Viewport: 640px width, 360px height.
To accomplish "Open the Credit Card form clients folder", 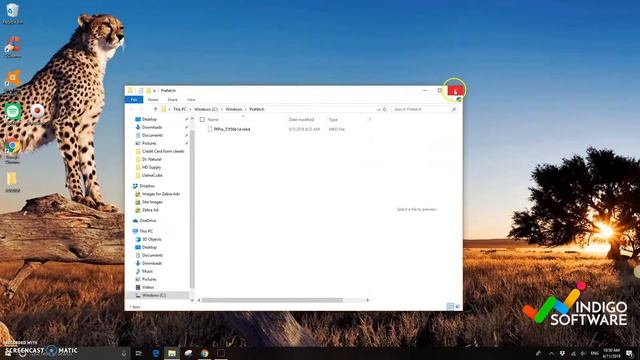I will pos(163,151).
